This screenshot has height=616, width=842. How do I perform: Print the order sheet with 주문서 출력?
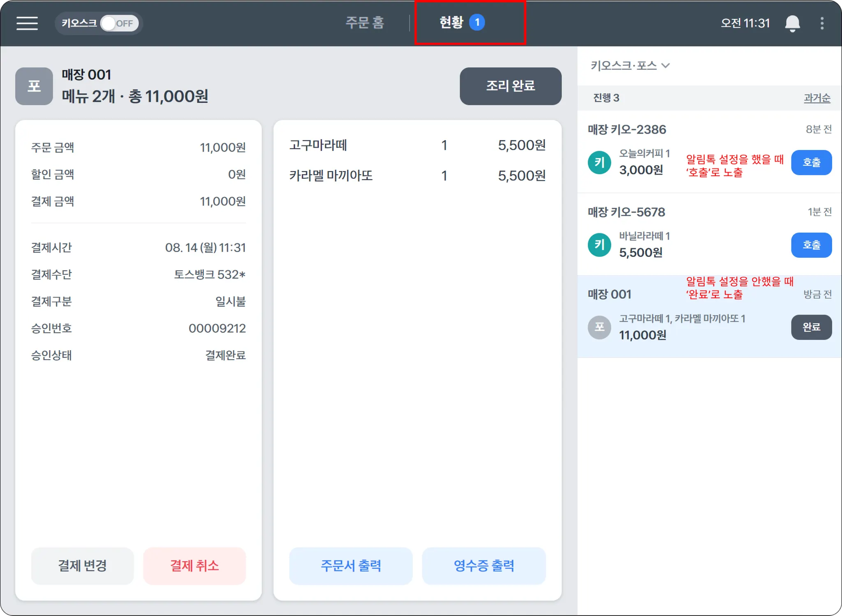(x=351, y=565)
